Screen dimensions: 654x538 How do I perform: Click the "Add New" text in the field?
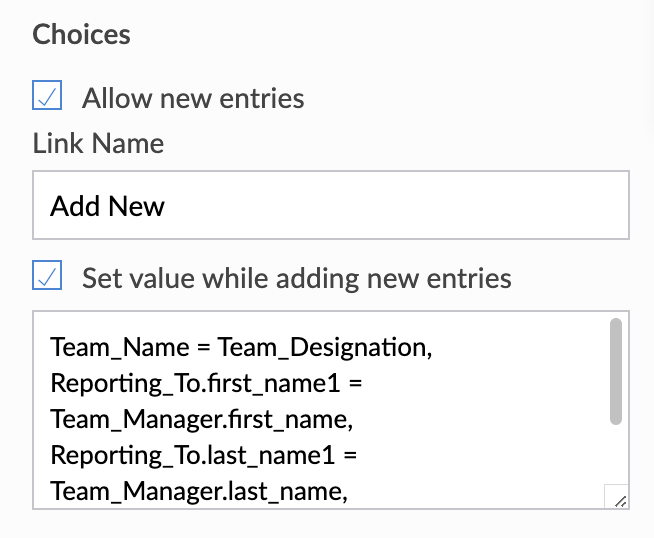pos(108,206)
